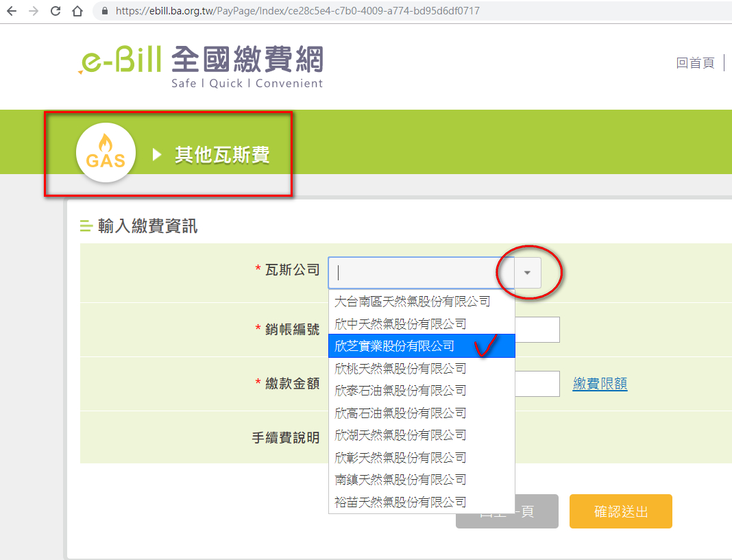
Task: Select 欣桃天然氣股份有限公司 option
Action: (400, 368)
